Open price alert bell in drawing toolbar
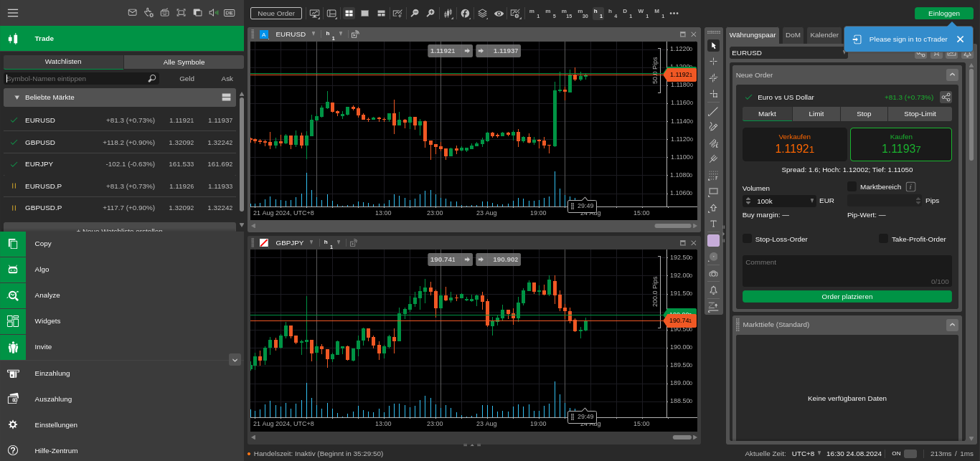 (x=713, y=290)
